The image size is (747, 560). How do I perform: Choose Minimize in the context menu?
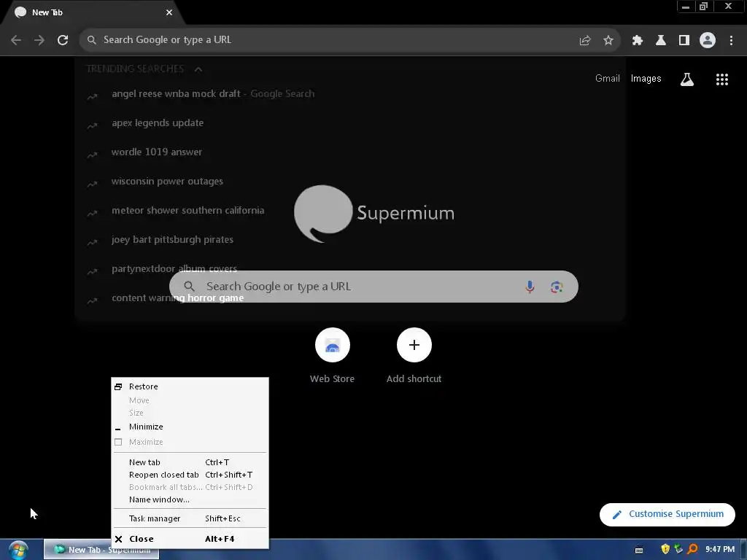[x=190, y=427]
